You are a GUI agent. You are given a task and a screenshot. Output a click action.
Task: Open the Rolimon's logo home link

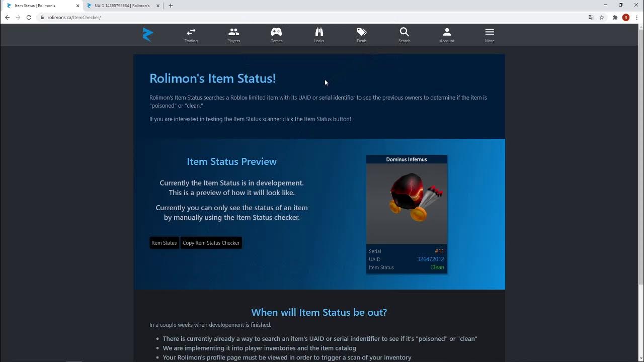[147, 35]
